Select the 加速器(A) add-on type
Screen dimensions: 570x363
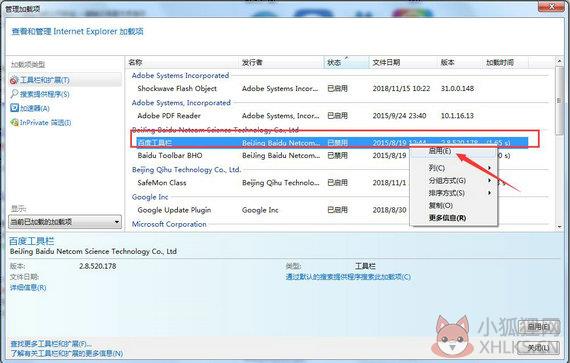[35, 108]
